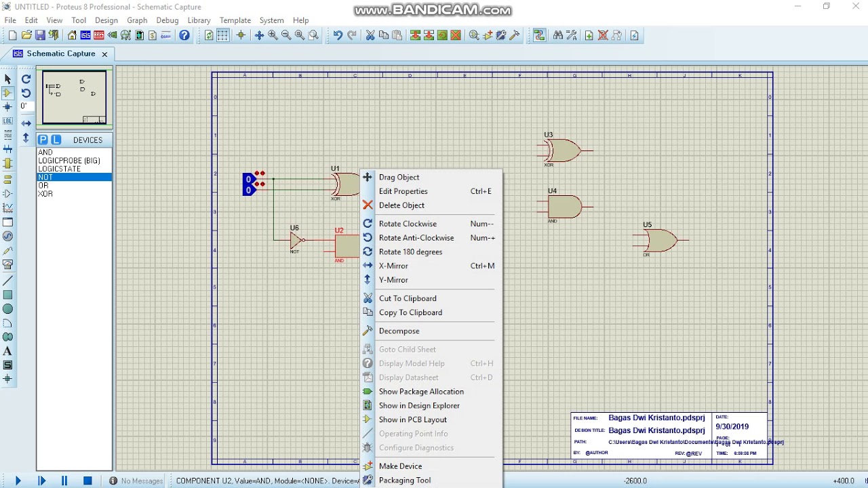868x488 pixels.
Task: Pause the simulation
Action: [64, 481]
